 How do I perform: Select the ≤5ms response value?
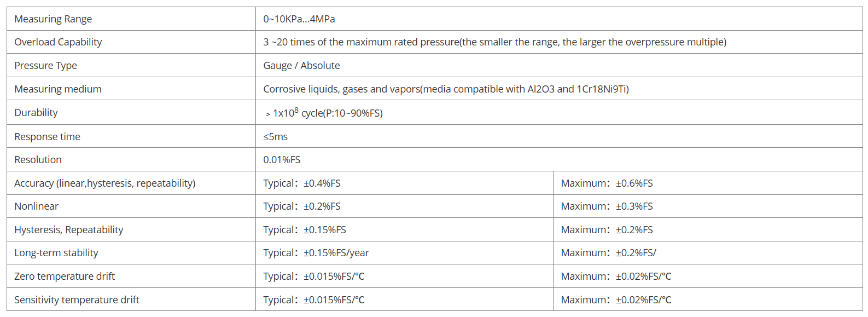[x=275, y=137]
